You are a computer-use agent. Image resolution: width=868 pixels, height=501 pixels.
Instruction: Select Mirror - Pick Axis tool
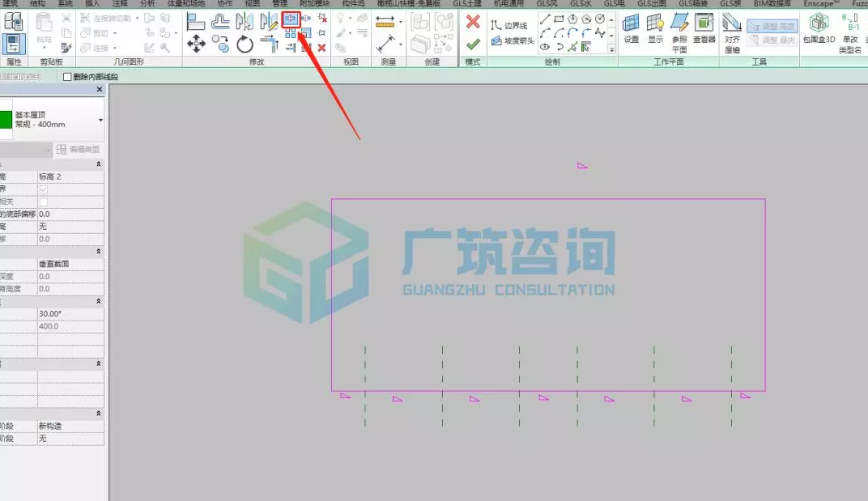tap(245, 22)
